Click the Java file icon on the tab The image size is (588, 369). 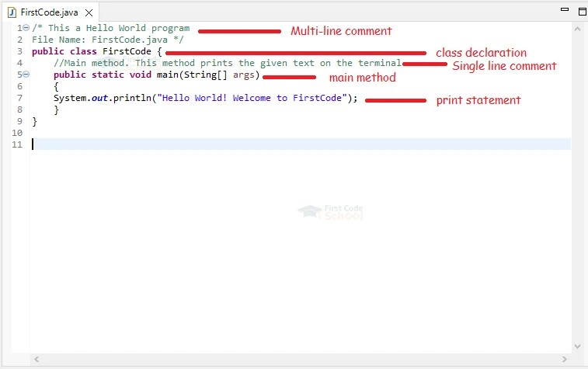(x=12, y=12)
